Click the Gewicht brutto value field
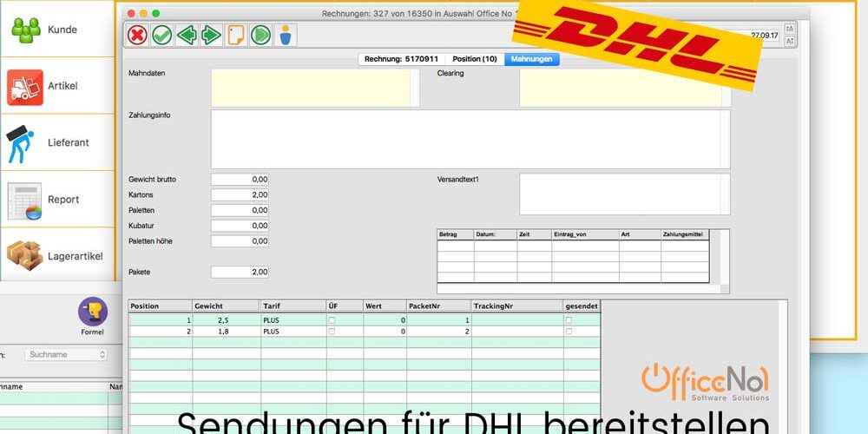The image size is (868, 434). pyautogui.click(x=240, y=180)
